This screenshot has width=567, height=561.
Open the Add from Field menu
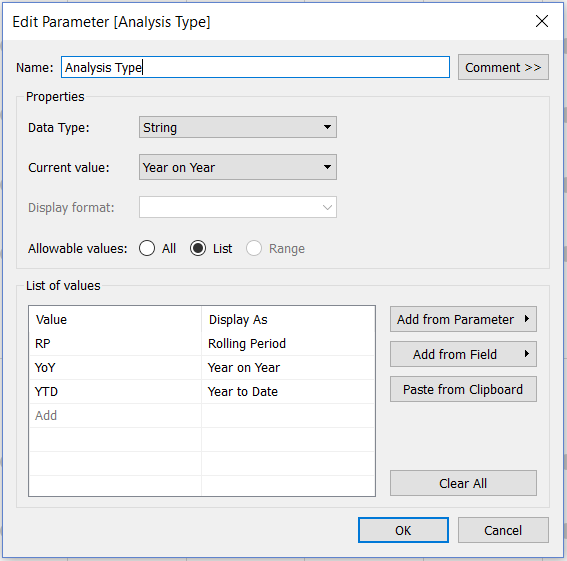463,354
